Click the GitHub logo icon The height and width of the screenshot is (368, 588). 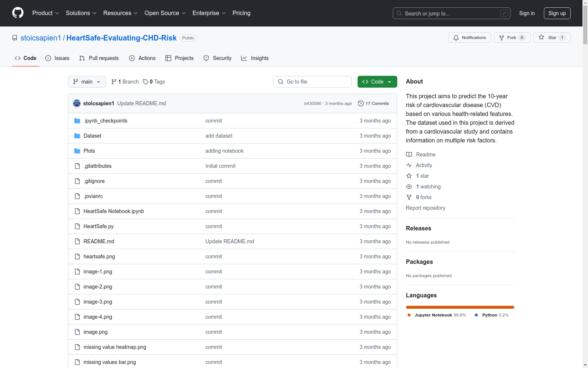pos(18,13)
